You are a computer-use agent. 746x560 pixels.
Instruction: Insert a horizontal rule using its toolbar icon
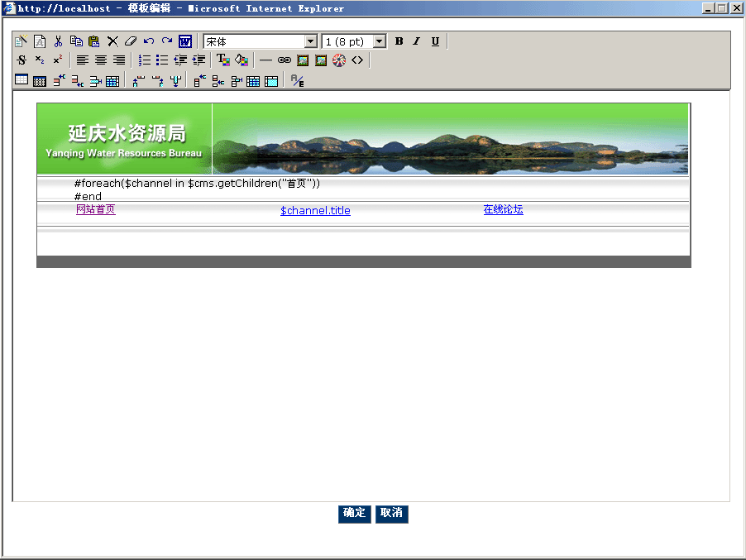[x=265, y=60]
